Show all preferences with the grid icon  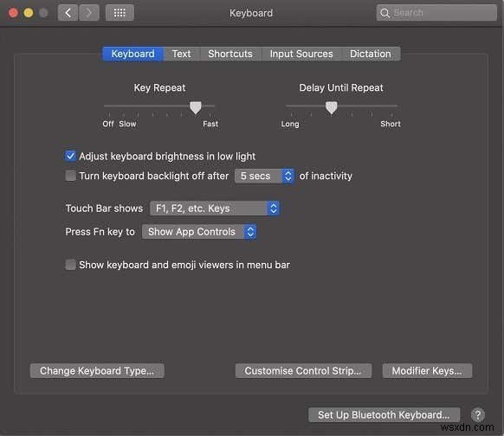coord(120,13)
